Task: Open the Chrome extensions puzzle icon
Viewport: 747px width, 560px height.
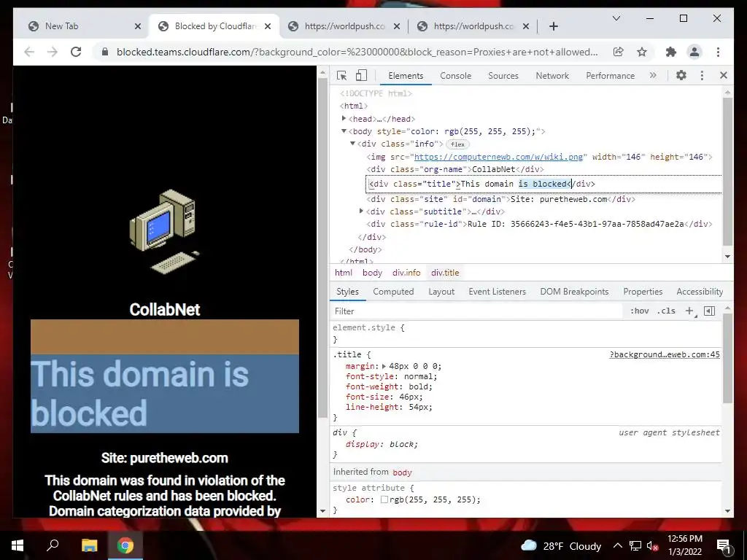Action: [671, 52]
